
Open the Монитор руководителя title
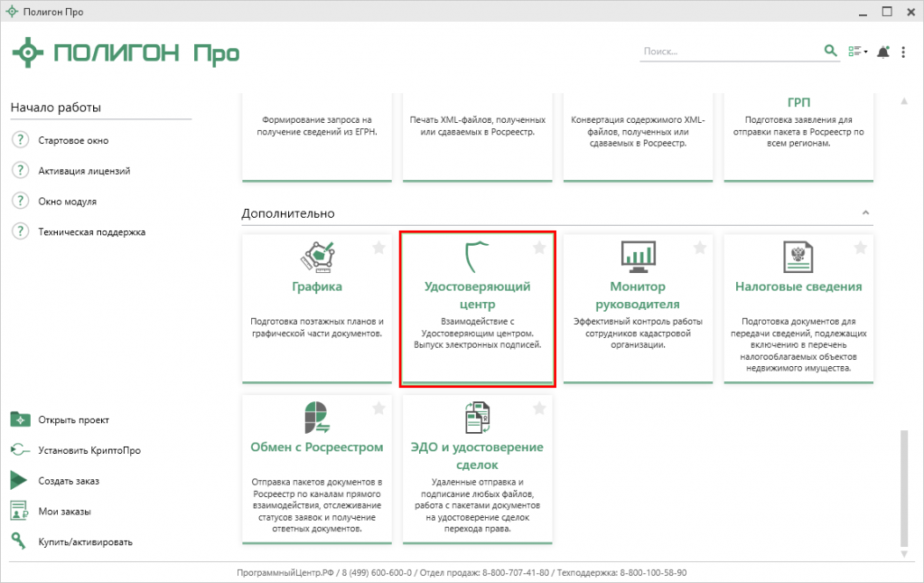(638, 296)
